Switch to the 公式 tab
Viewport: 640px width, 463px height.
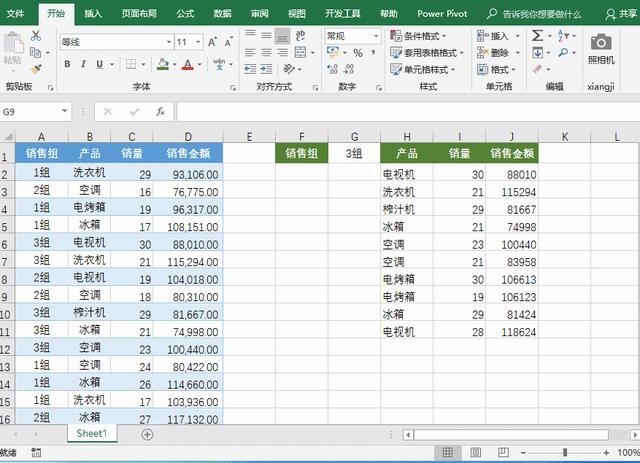tap(185, 13)
